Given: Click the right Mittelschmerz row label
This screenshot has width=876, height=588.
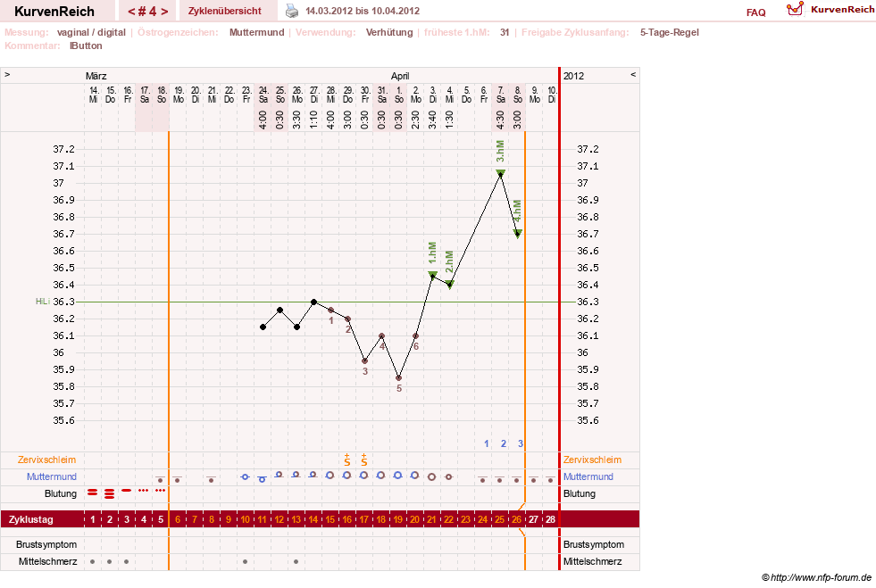Looking at the screenshot, I should [x=592, y=561].
